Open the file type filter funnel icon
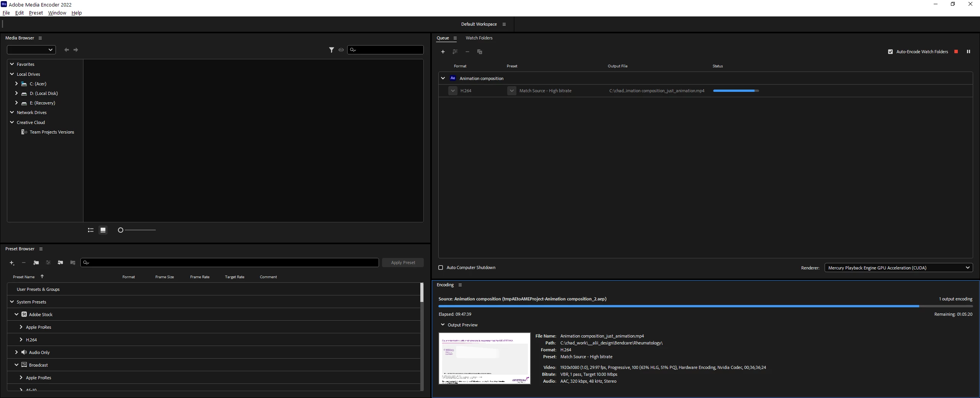This screenshot has height=398, width=980. 332,50
